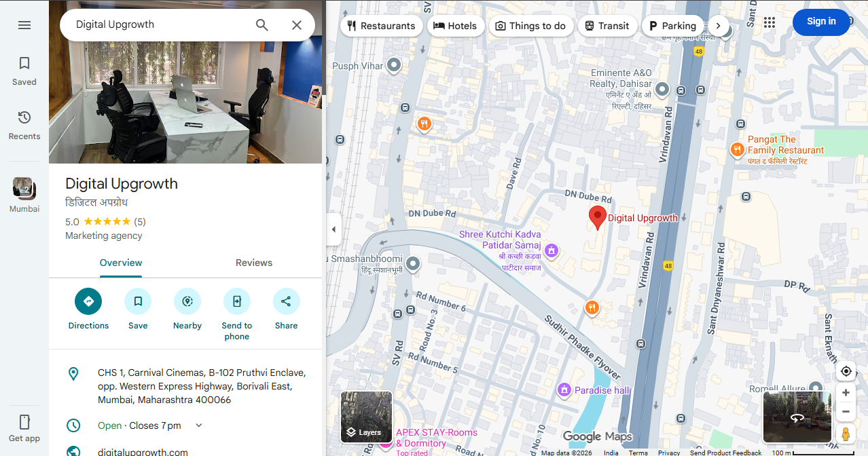Enable the Transit layer chip
The width and height of the screenshot is (868, 456).
pyautogui.click(x=607, y=25)
